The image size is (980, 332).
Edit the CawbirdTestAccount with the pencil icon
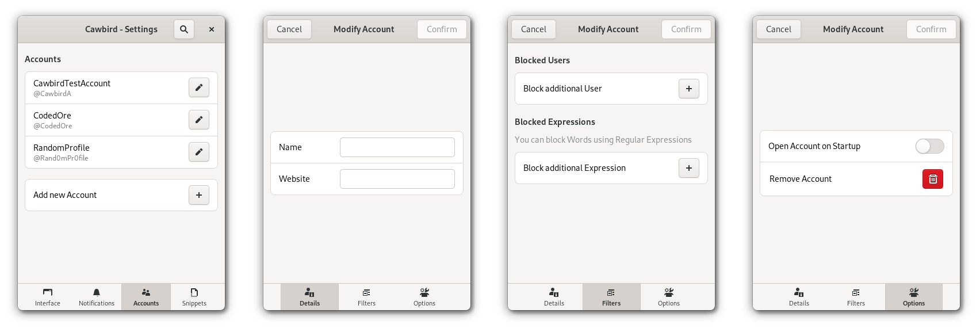(198, 87)
